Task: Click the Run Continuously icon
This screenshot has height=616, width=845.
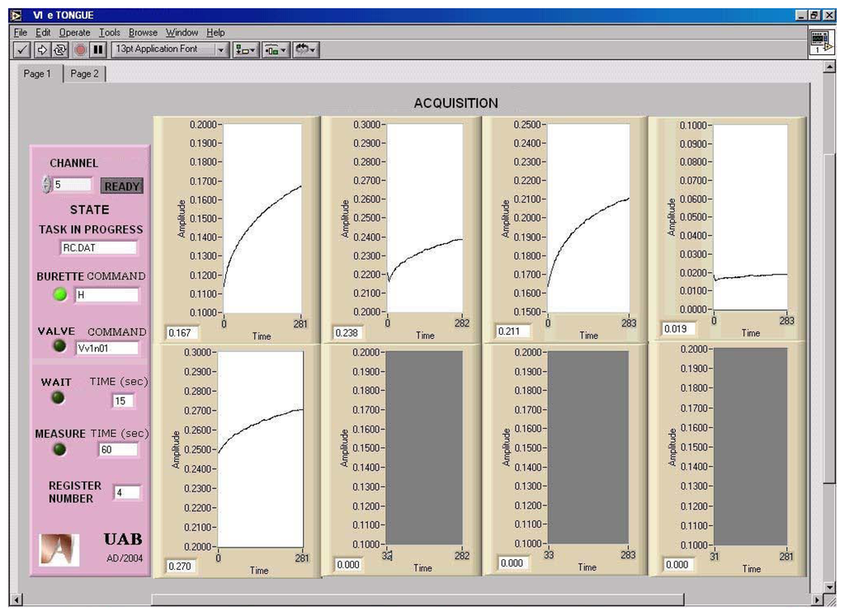Action: pyautogui.click(x=60, y=49)
